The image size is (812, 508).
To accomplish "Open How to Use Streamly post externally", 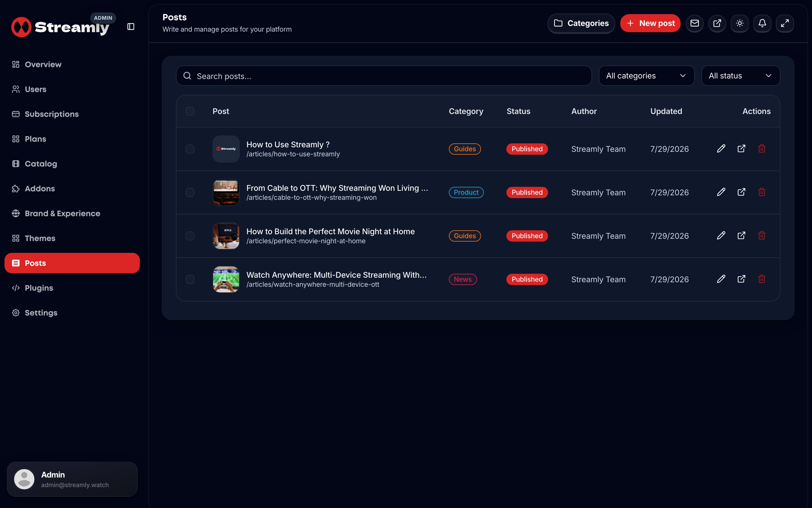I will coord(742,148).
